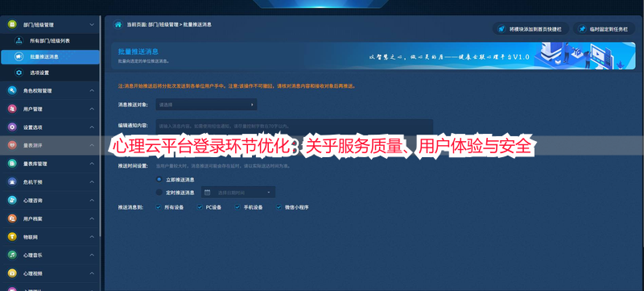
Task: Expand the 危机干预 chevron
Action: 92,182
